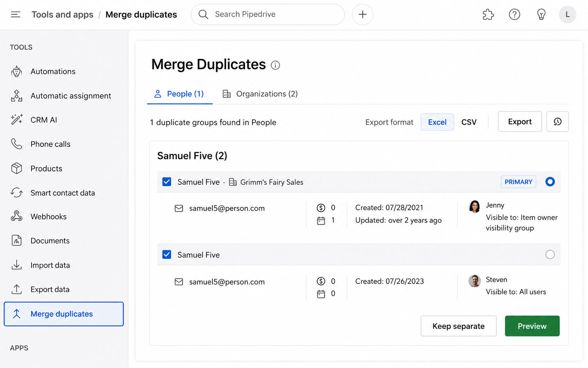This screenshot has height=368, width=588.
Task: Click Jenny's owner avatar photo
Action: tap(475, 207)
